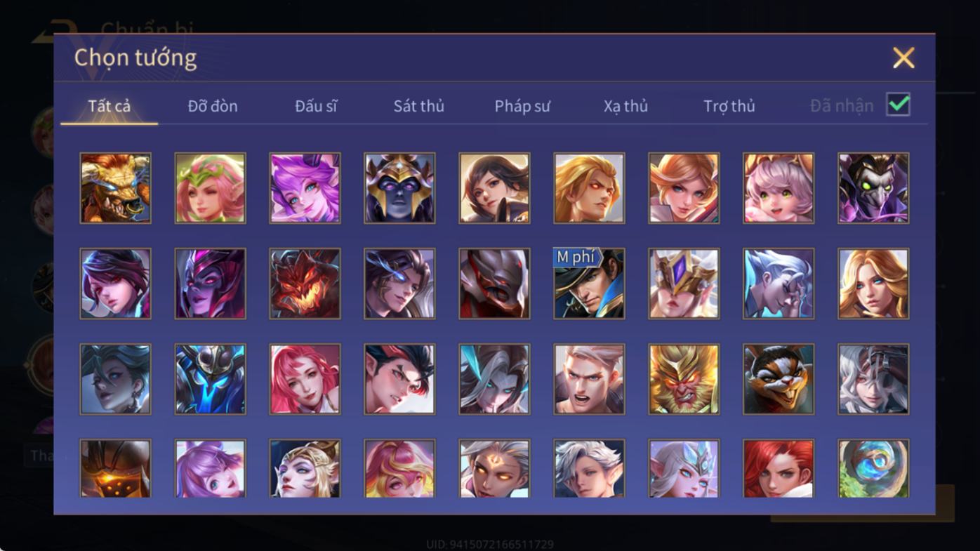
Task: Choose the red lava demon hero
Action: pyautogui.click(x=305, y=284)
